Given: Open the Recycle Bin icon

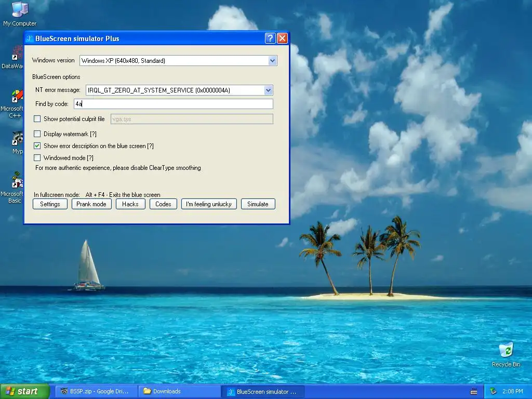Looking at the screenshot, I should (506, 355).
